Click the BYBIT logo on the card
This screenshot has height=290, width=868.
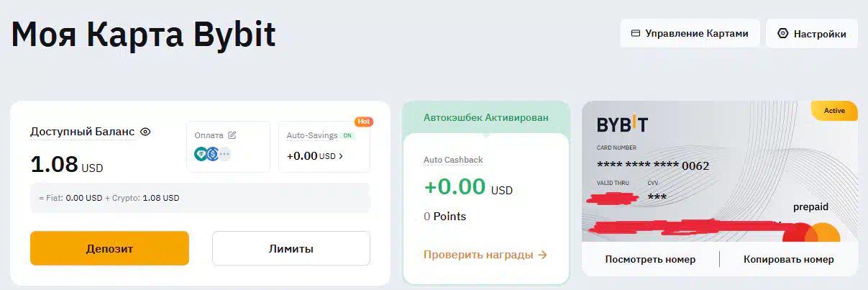click(622, 124)
